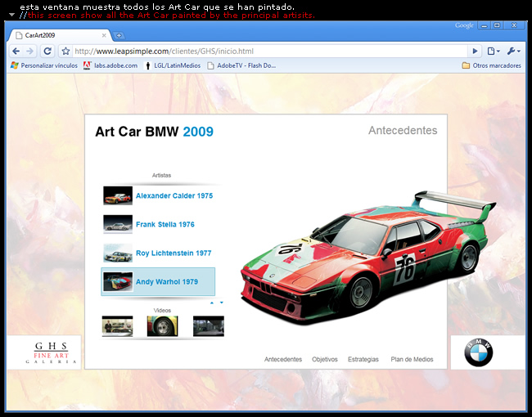Play the wheel close-up video thumbnail
The height and width of the screenshot is (417, 532).
pos(162,326)
